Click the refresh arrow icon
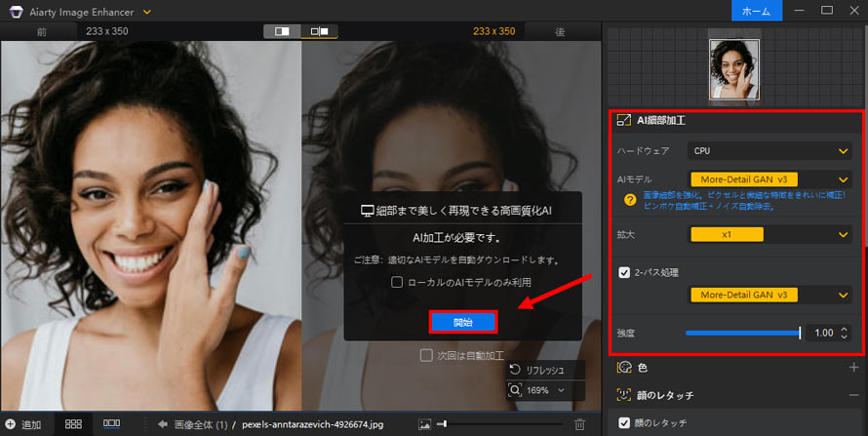The width and height of the screenshot is (868, 436). [515, 370]
